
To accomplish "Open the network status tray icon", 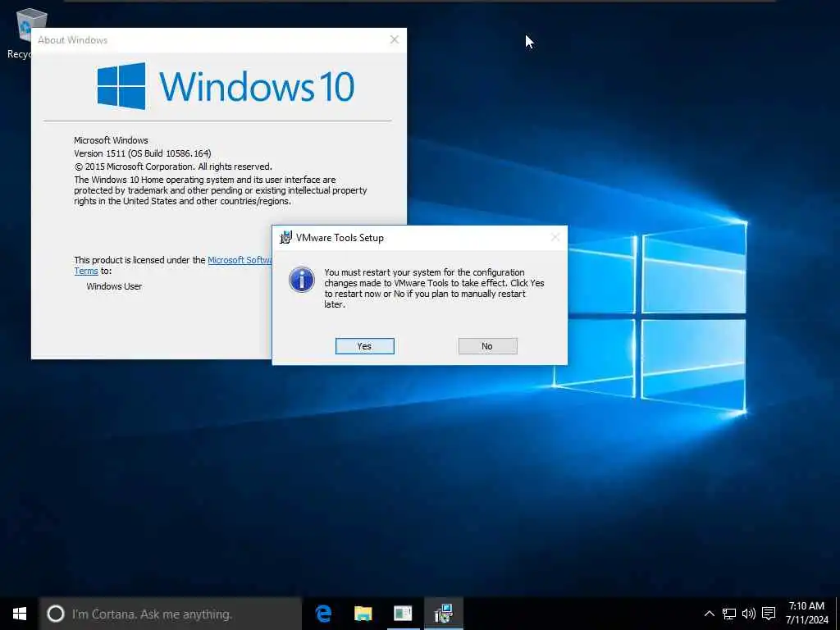I will pyautogui.click(x=728, y=614).
